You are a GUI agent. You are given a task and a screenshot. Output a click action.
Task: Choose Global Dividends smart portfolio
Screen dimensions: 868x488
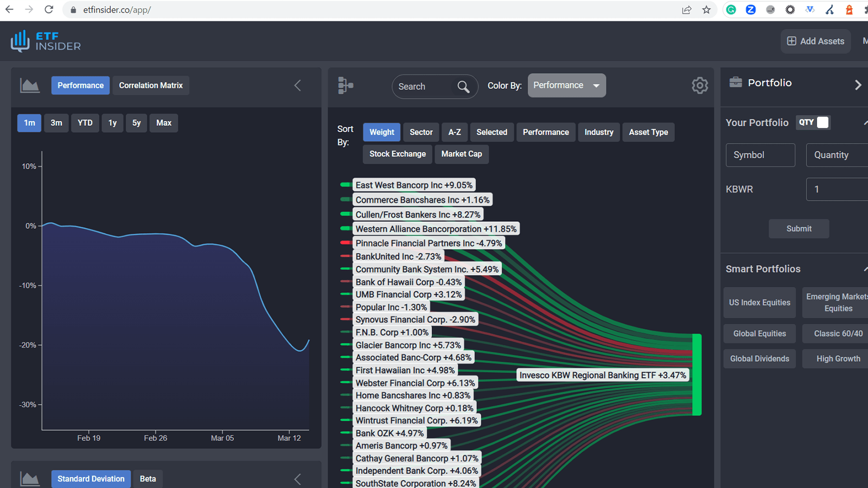759,358
